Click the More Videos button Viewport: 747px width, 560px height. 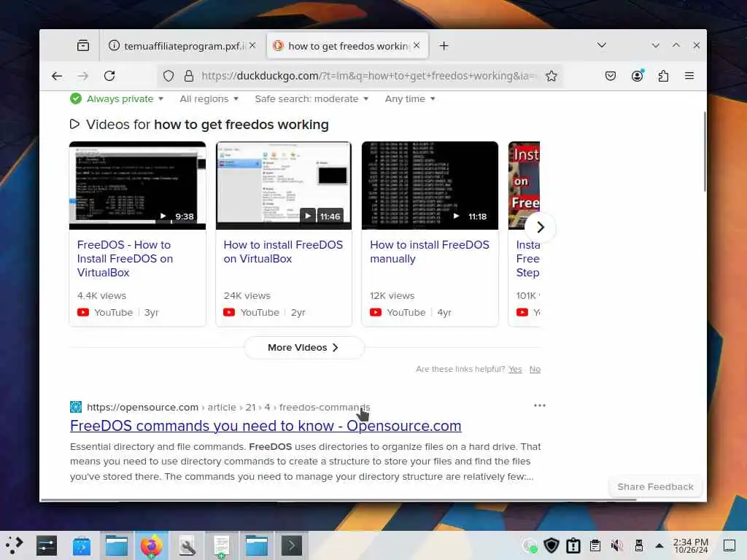(304, 347)
